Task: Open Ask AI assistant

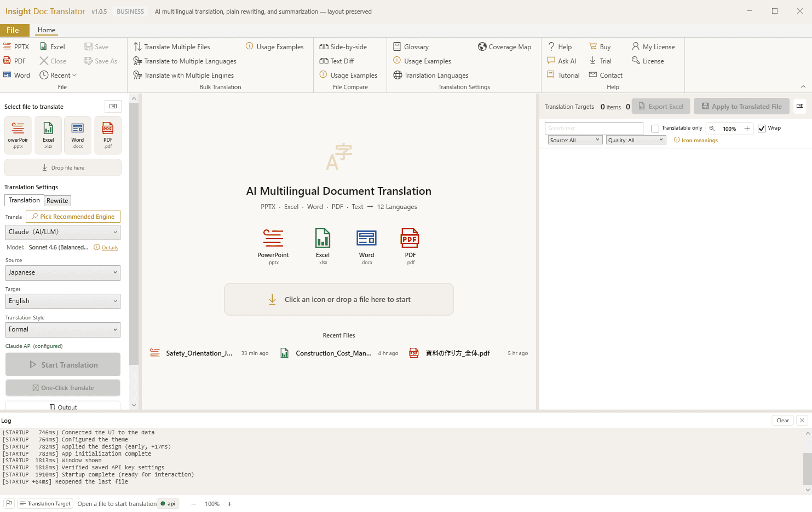Action: click(x=562, y=61)
